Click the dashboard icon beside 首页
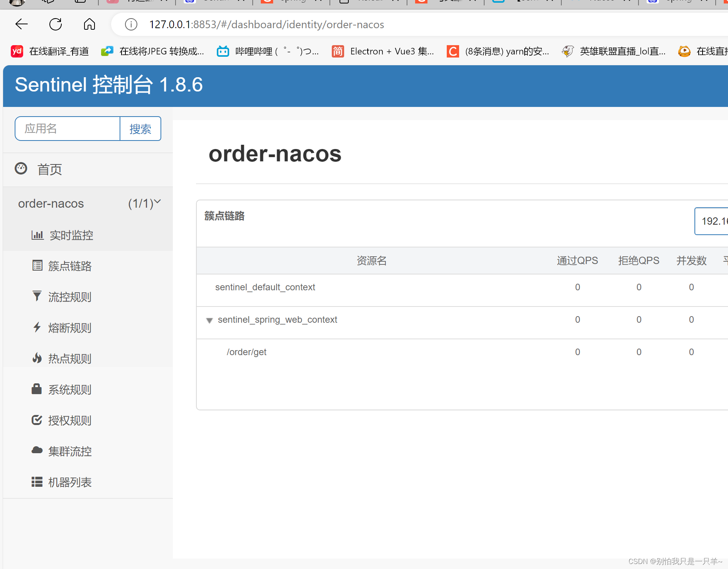 pyautogui.click(x=21, y=169)
